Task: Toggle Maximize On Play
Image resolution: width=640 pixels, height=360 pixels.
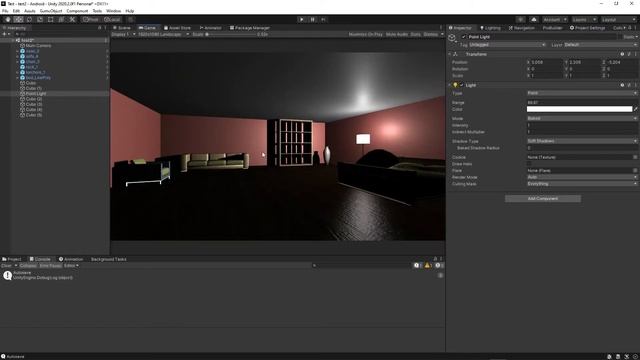Action: point(365,34)
